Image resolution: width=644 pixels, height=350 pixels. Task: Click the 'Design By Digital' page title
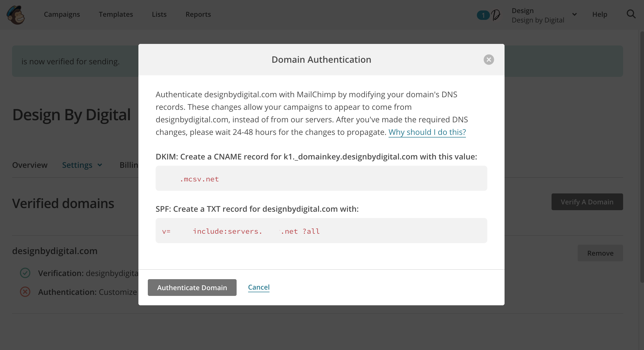[72, 115]
